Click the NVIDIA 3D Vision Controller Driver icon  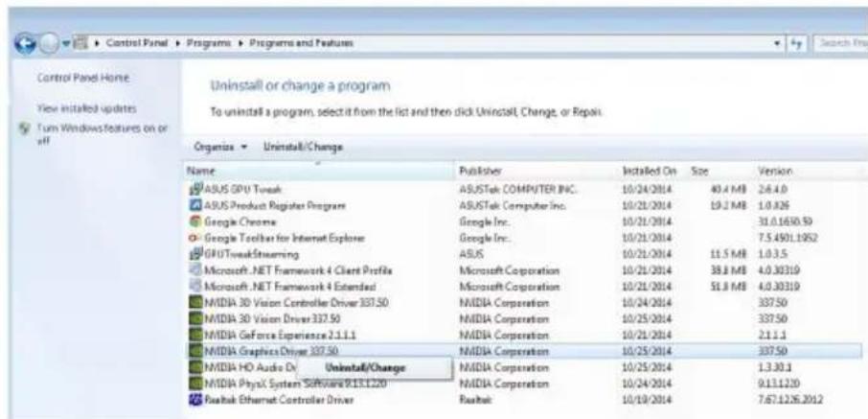point(195,303)
